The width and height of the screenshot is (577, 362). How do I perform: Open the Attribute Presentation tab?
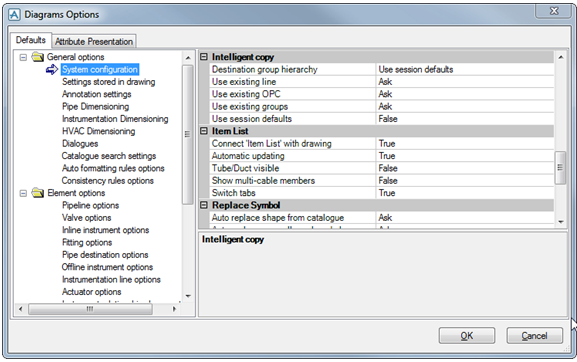[x=94, y=42]
